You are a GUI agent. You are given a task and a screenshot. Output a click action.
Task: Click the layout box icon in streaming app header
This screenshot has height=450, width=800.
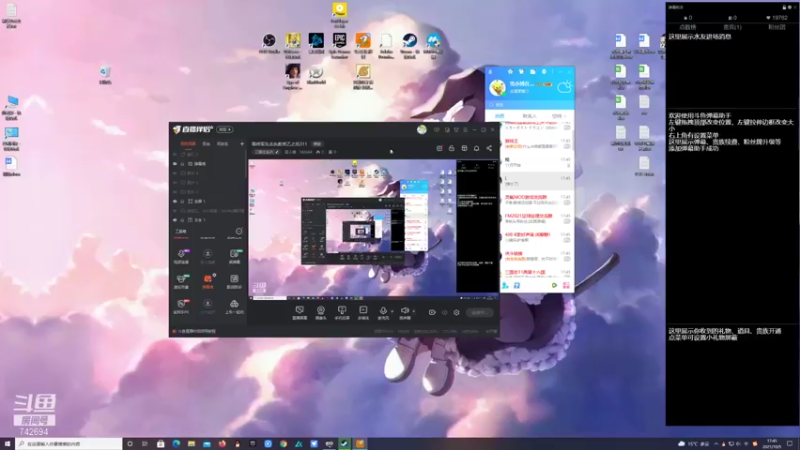tap(464, 148)
